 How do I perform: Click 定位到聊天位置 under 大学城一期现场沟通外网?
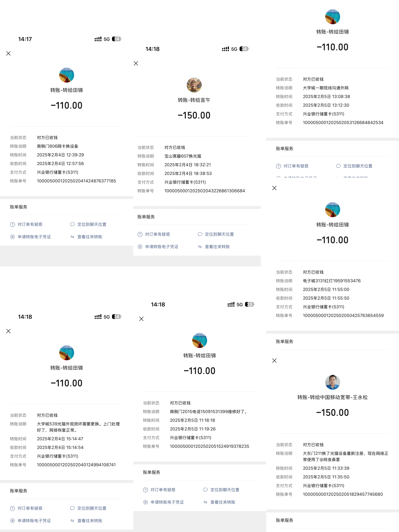[x=358, y=166]
